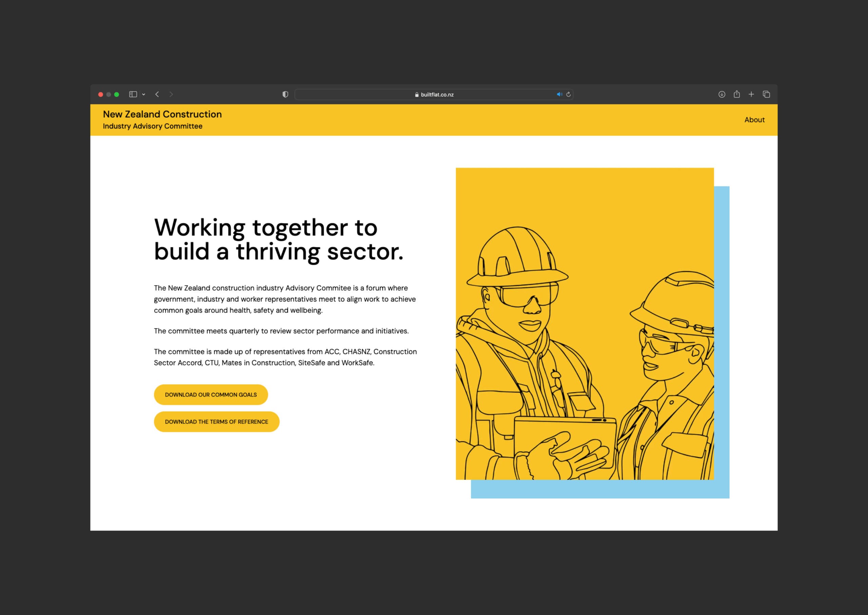Click the New Zealand Construction logo text

click(x=162, y=115)
